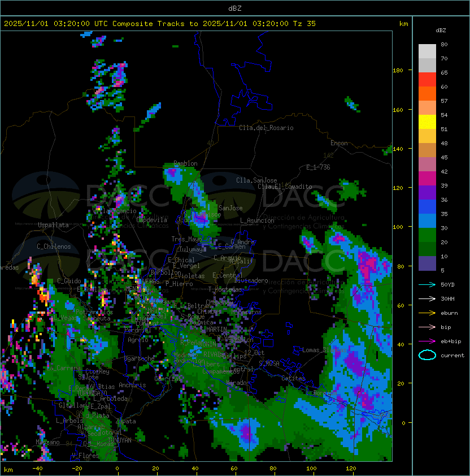The height and width of the screenshot is (476, 470).
Task: Click the 'Uspallata' map label
Action: click(53, 225)
